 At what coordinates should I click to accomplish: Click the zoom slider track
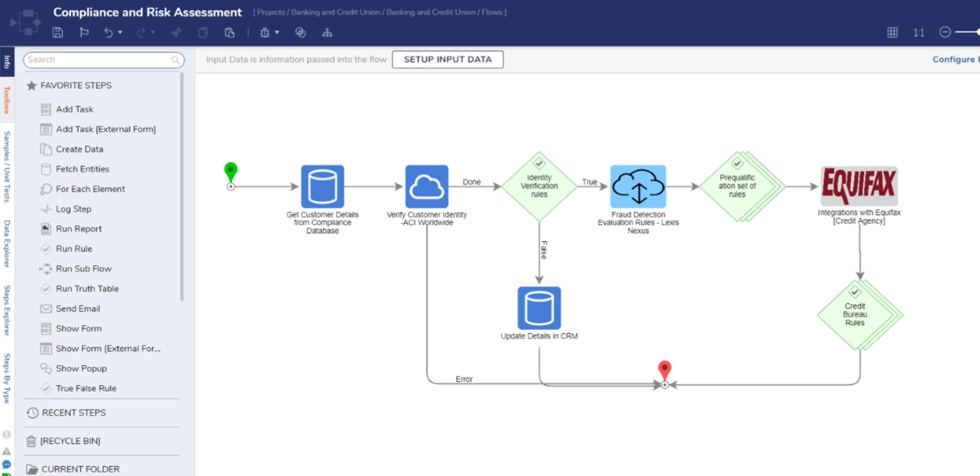[x=967, y=32]
